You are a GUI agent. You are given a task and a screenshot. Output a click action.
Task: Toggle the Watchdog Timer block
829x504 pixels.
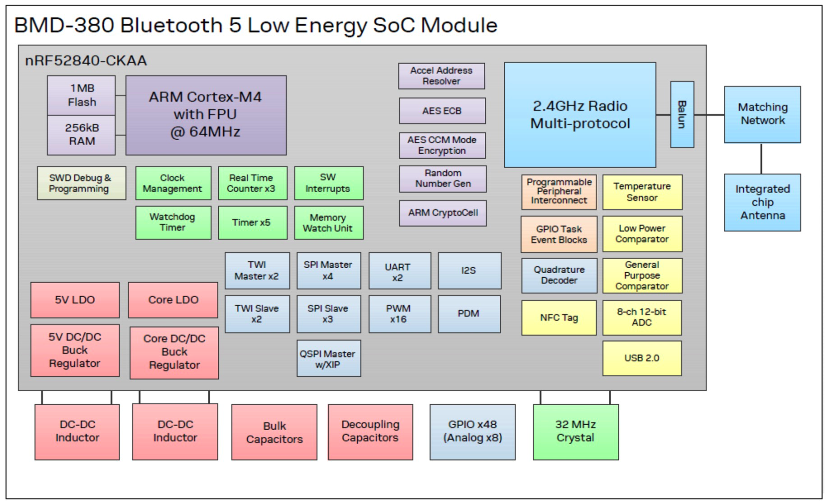coord(174,222)
